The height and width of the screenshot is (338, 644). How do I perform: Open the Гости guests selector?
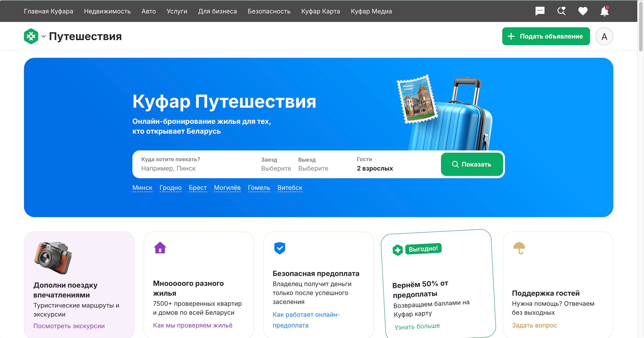375,164
